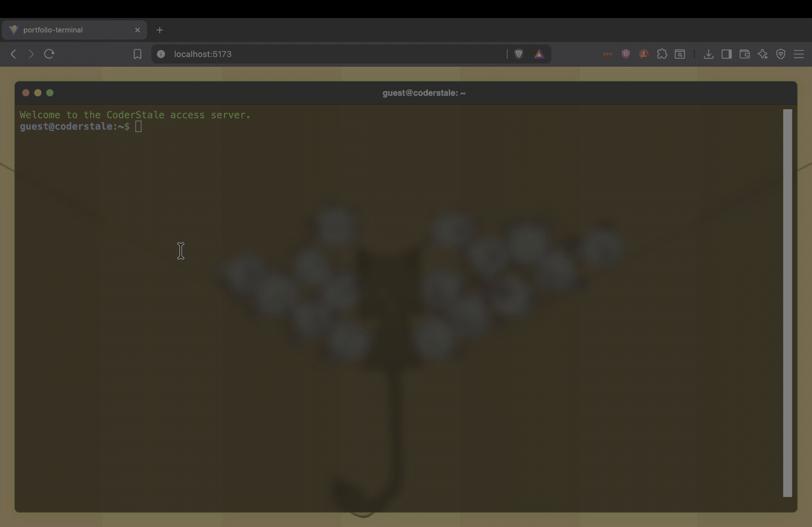The image size is (812, 527).
Task: Focus the terminal prompt cursor
Action: pos(138,126)
